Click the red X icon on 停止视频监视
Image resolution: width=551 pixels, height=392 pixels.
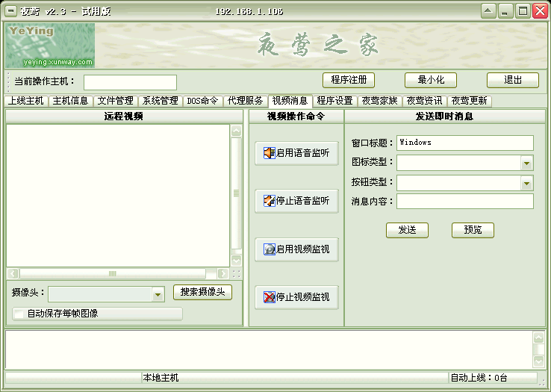pos(269,298)
